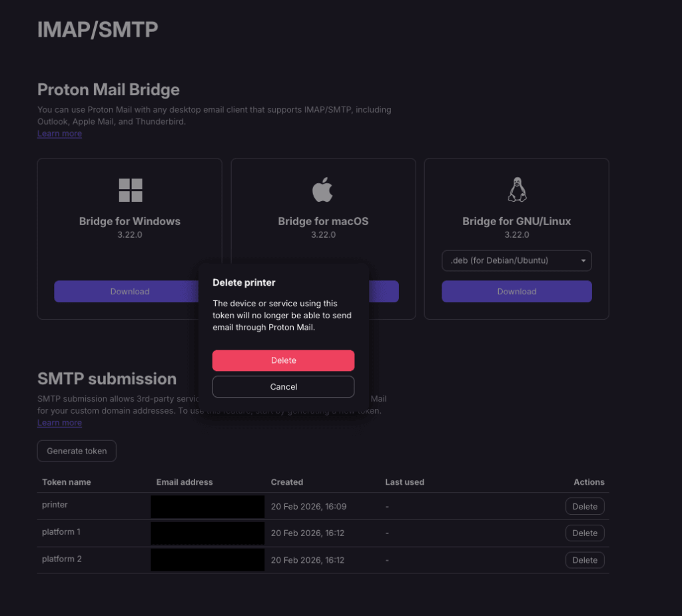Screen dimensions: 682x616
Task: Click the '20 Feb 2026, 16:09' created date
Action: 308,506
